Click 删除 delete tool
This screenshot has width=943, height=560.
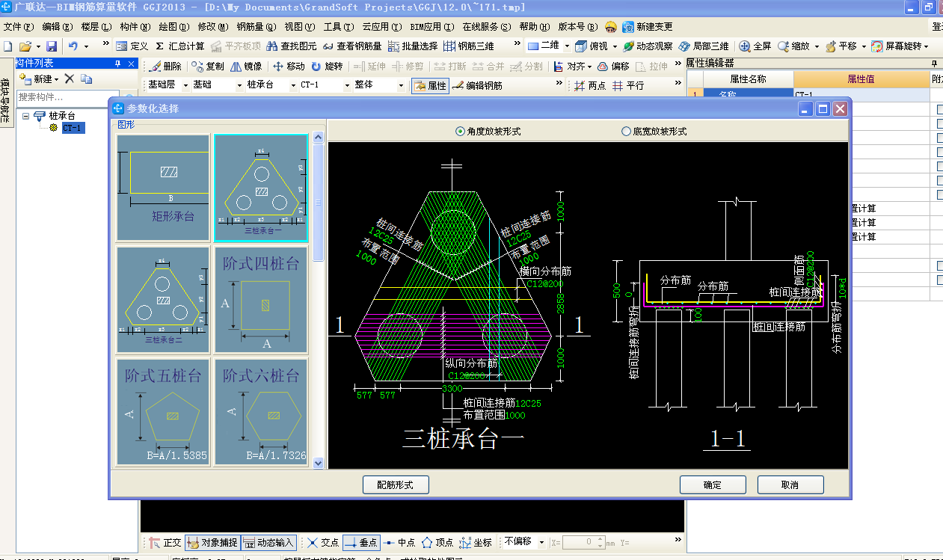click(x=165, y=67)
